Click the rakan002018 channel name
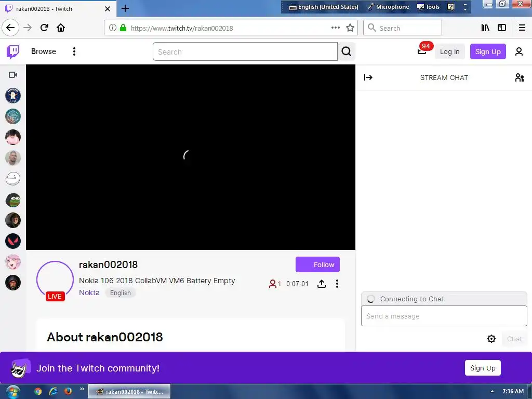 pyautogui.click(x=108, y=264)
